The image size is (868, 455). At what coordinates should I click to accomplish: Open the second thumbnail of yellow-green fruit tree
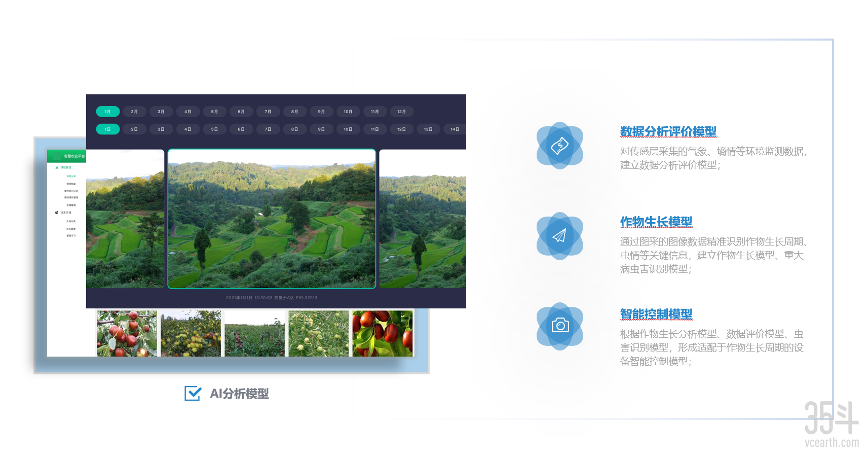click(191, 333)
